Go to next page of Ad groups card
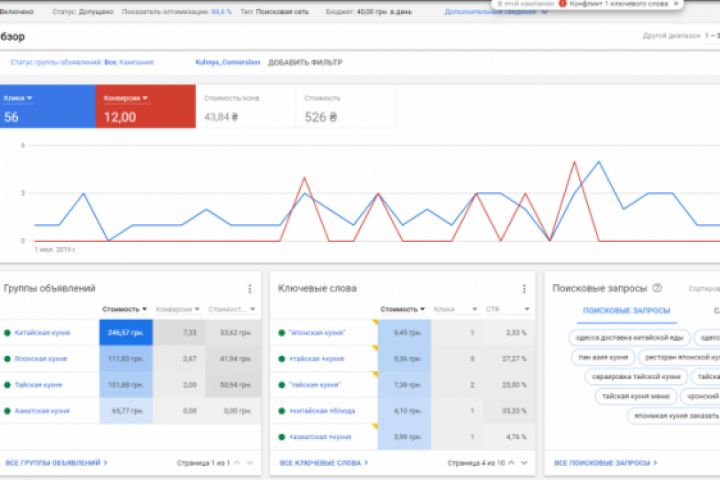Viewport: 720px width, 480px height. click(250, 463)
